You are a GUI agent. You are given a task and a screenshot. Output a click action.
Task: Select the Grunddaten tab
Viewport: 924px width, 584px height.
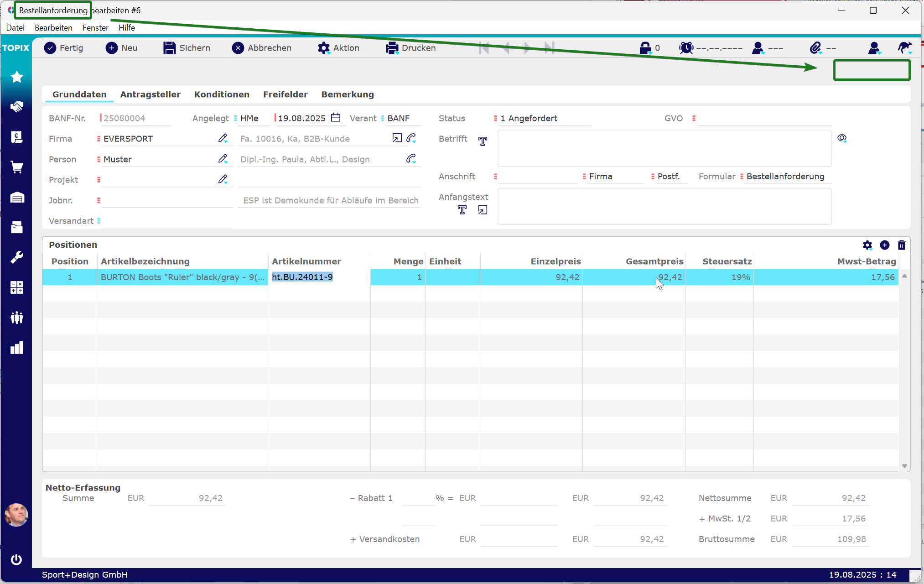click(79, 94)
